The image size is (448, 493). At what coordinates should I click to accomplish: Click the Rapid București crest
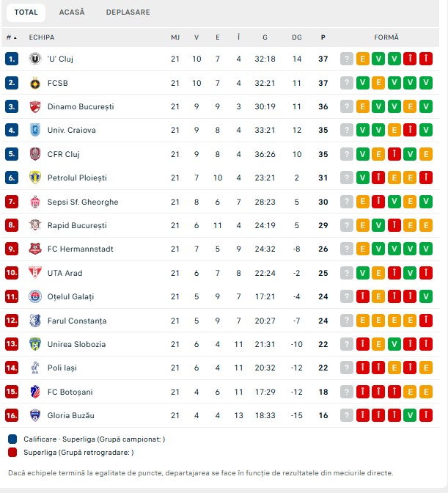tap(34, 225)
